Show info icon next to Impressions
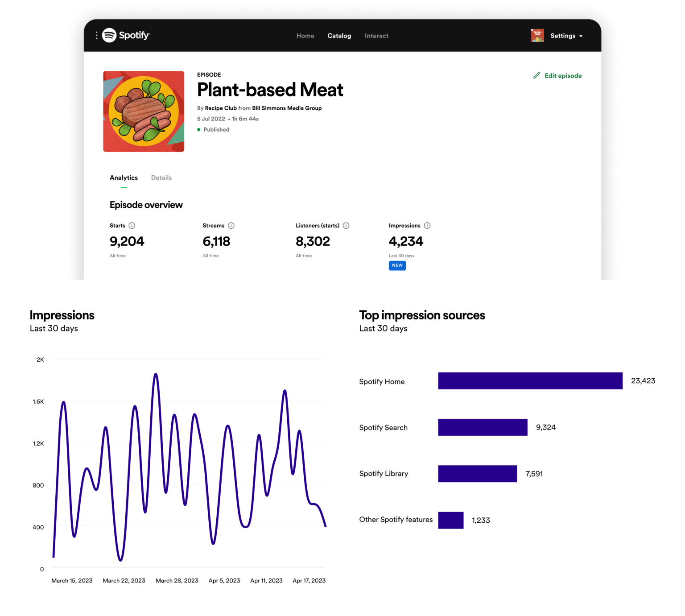The height and width of the screenshot is (616, 685). 427,226
